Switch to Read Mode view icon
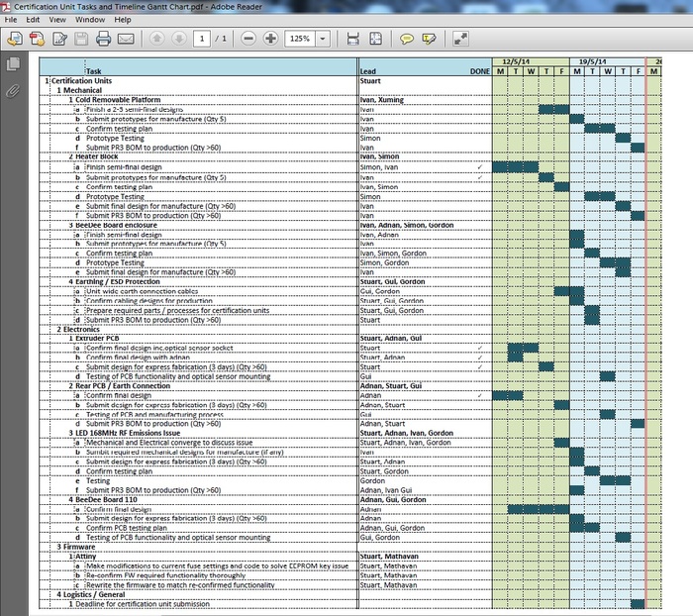The height and width of the screenshot is (616, 693). coord(460,39)
